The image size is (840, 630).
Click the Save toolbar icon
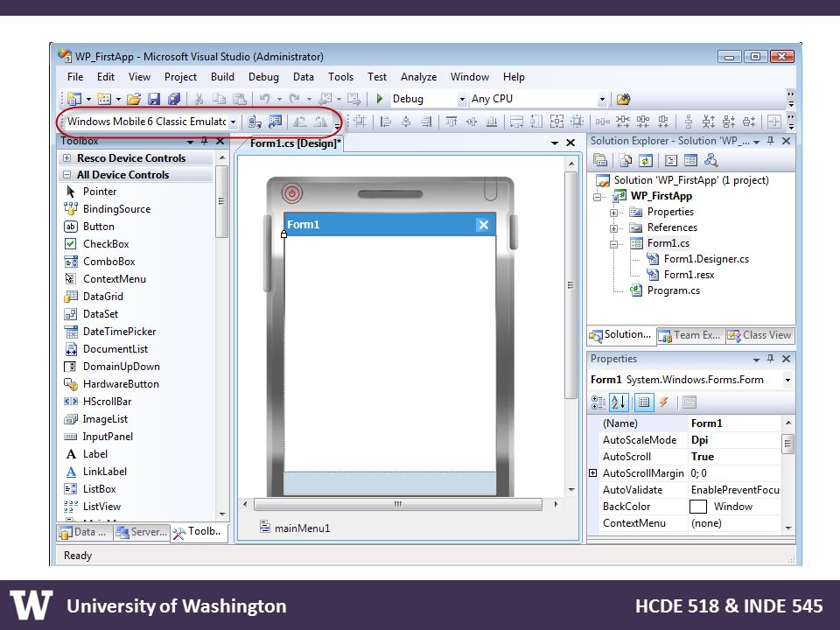[154, 99]
